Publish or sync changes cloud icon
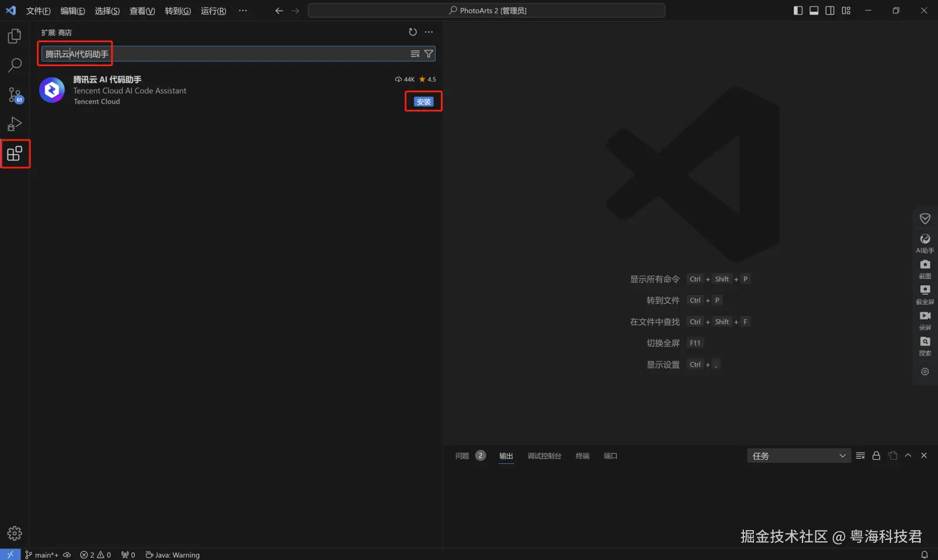This screenshot has width=938, height=560. (x=67, y=555)
